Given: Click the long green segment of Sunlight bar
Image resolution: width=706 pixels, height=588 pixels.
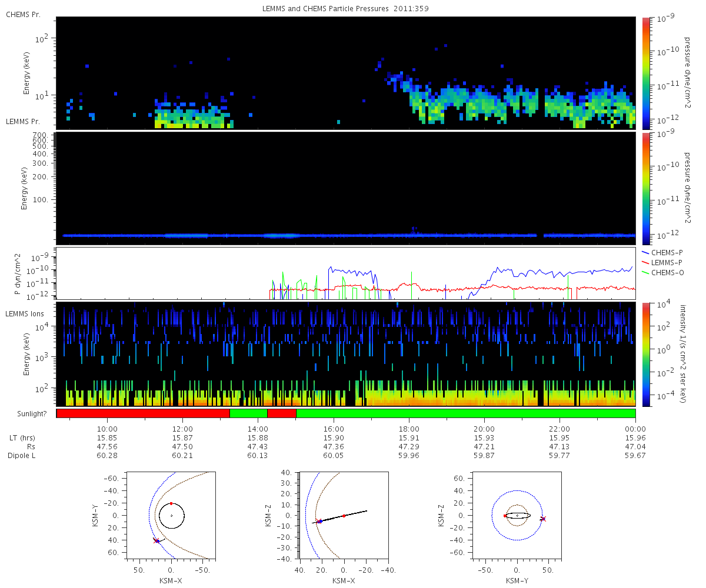Looking at the screenshot, I should pos(465,413).
